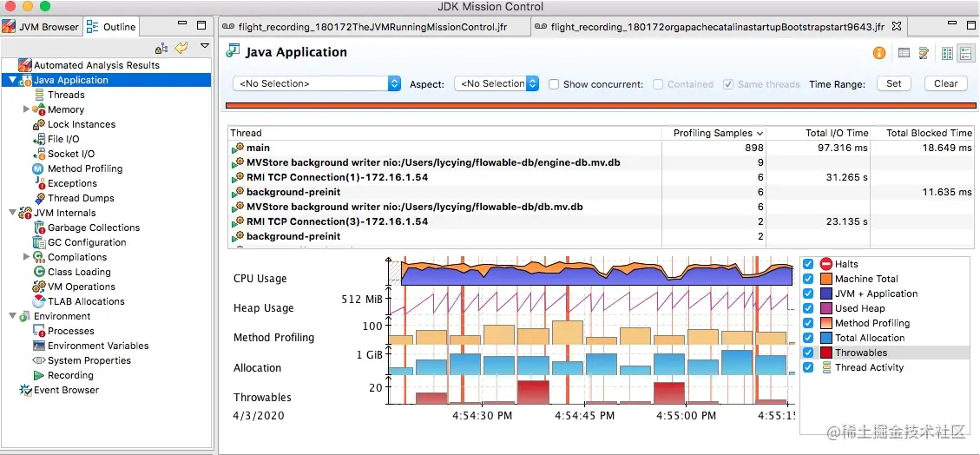This screenshot has width=980, height=455.
Task: Open the Outline view menu triangle
Action: [x=204, y=46]
